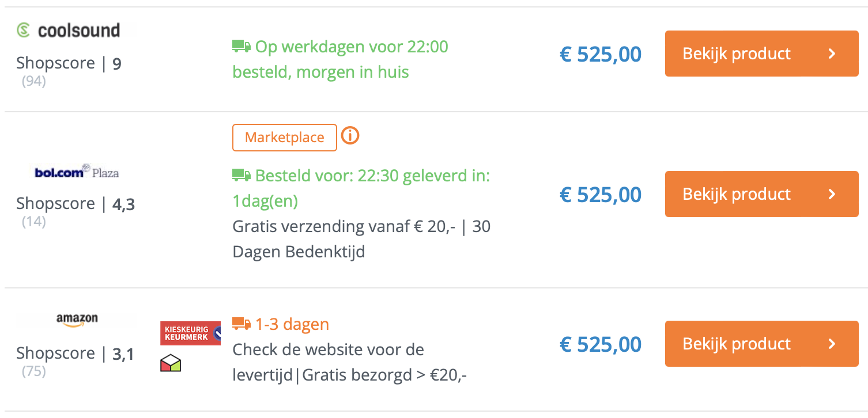The width and height of the screenshot is (868, 418).
Task: Click Bekijk product for bol.com Plaza
Action: [761, 194]
